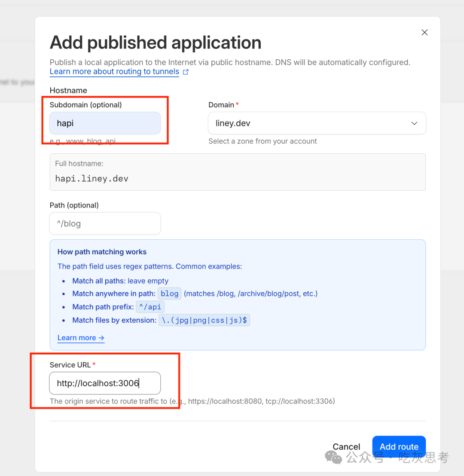This screenshot has height=476, width=464.
Task: Click the blue Add route button
Action: click(399, 446)
